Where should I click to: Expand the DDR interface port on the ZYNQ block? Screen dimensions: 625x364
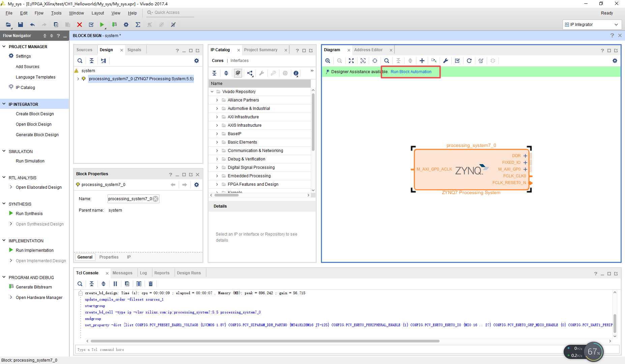coord(525,156)
